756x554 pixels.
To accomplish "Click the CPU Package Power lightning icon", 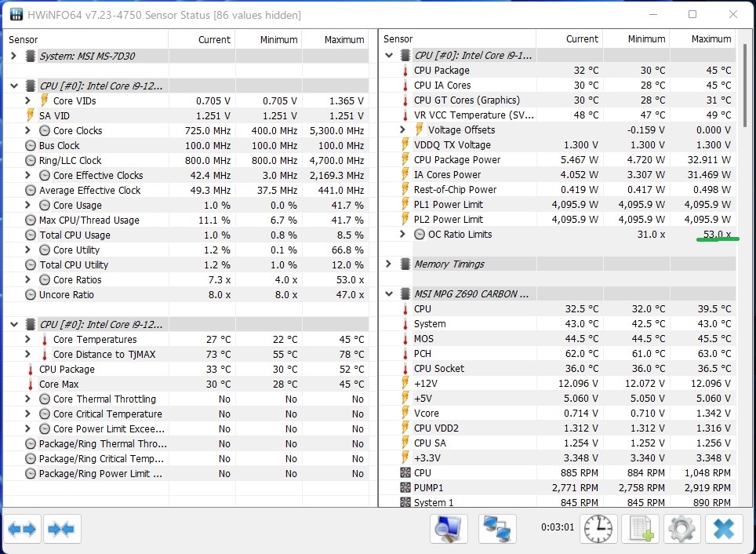I will point(405,160).
